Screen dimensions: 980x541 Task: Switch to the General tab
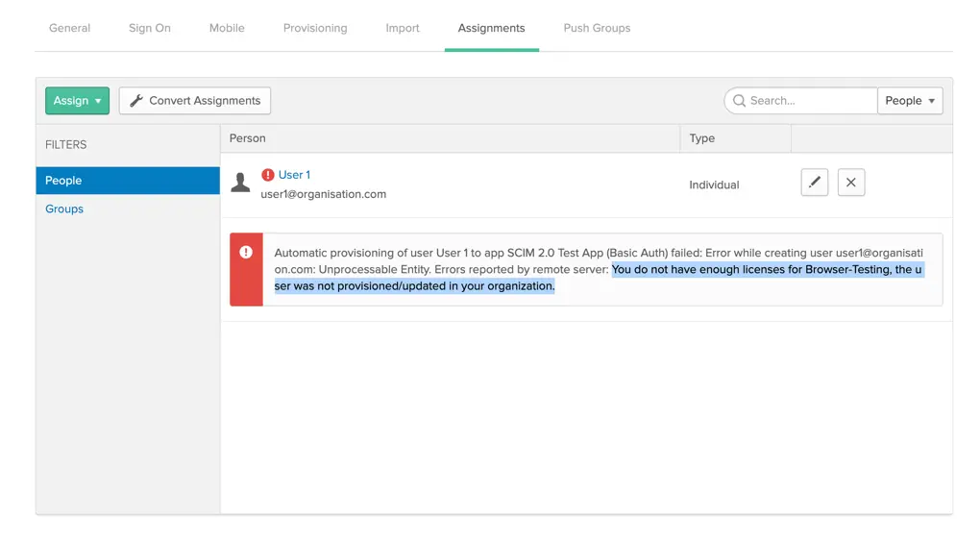[x=69, y=28]
